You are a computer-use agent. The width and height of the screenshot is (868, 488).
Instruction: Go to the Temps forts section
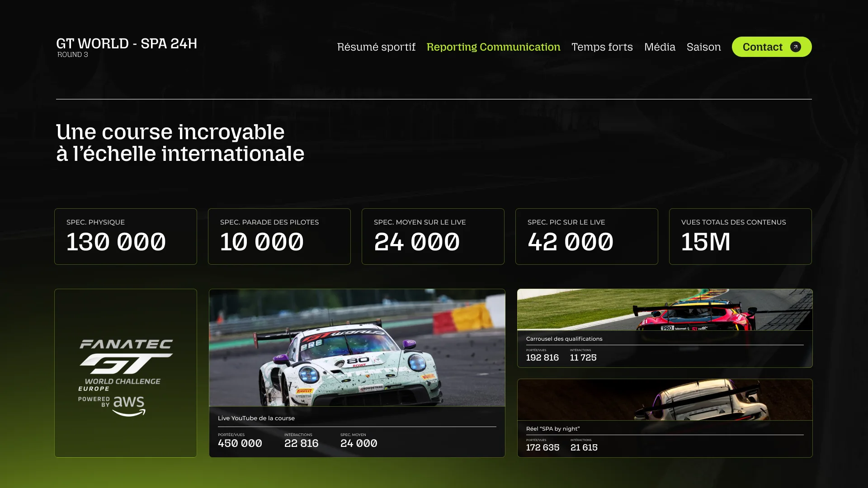[x=602, y=47]
